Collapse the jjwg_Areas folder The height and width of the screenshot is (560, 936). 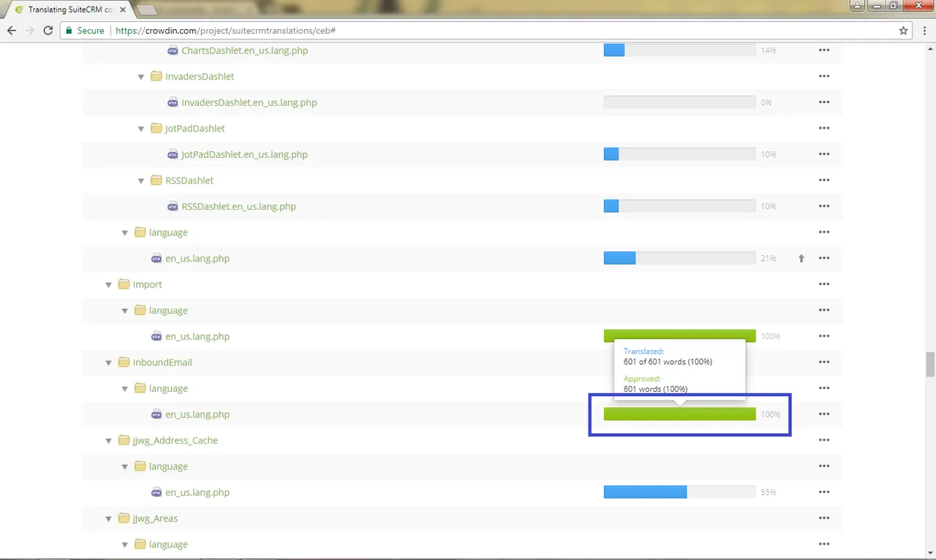coord(108,519)
